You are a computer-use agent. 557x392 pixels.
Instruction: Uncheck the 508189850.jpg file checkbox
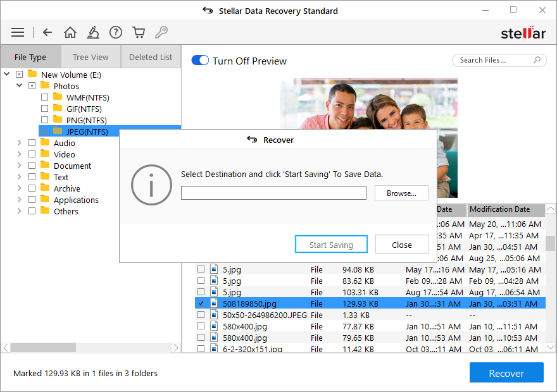[x=201, y=303]
